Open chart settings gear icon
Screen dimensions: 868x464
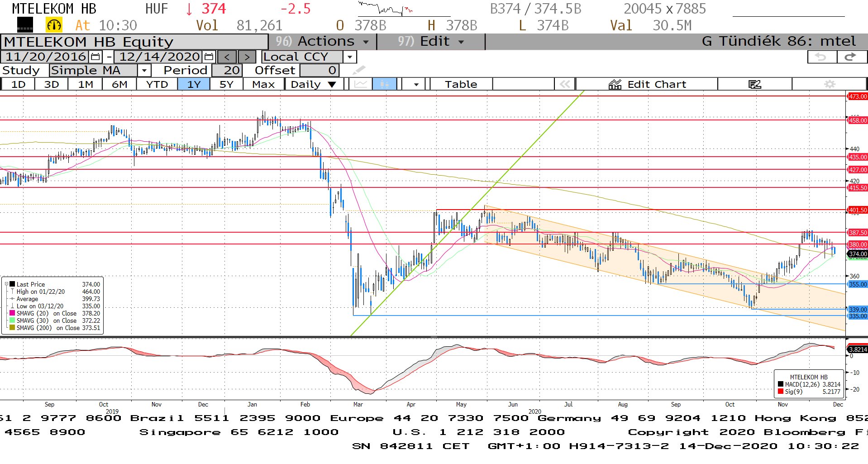pos(830,84)
